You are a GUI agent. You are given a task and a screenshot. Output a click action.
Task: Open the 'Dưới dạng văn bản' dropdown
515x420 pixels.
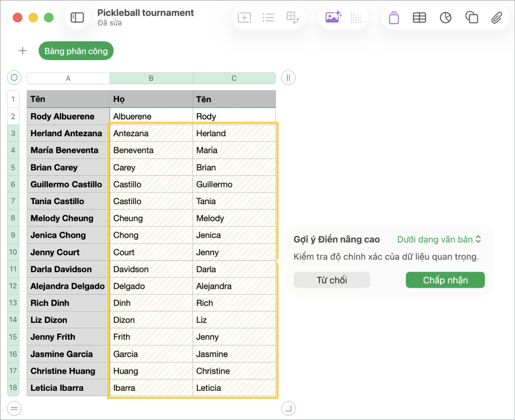439,240
